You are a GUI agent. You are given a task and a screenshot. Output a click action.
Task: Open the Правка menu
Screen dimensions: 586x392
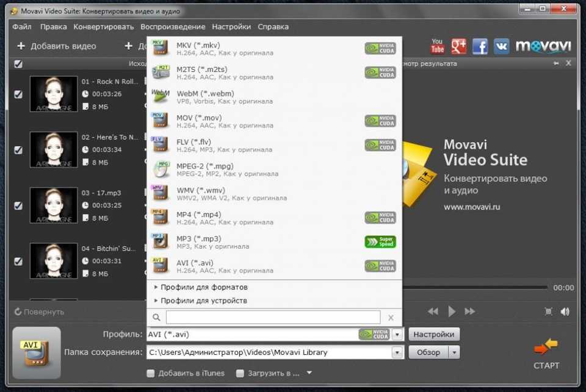[x=54, y=27]
